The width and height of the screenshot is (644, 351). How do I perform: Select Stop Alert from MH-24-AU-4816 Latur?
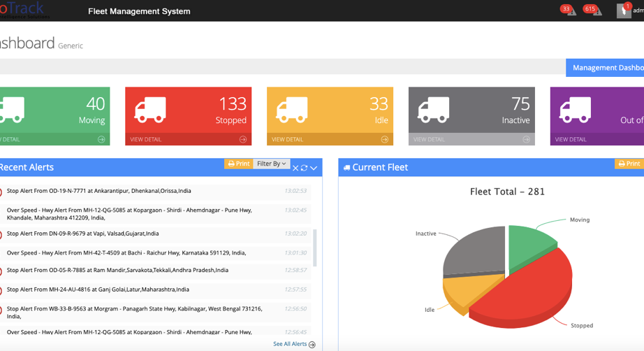click(155, 289)
